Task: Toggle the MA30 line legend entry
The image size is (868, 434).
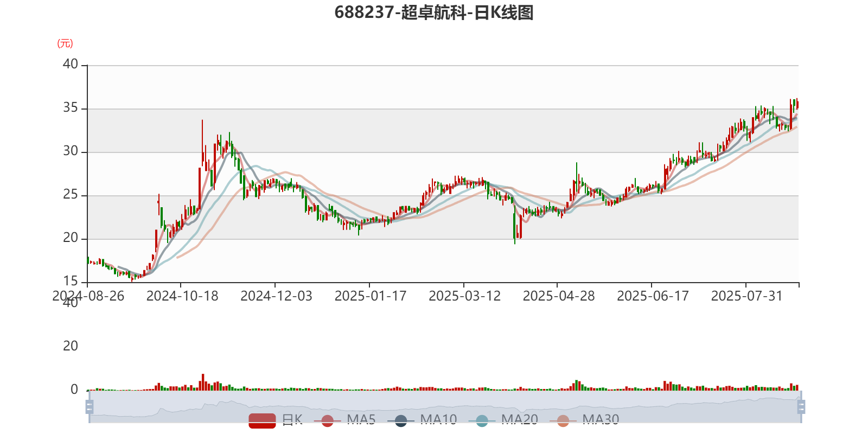Action: (584, 420)
